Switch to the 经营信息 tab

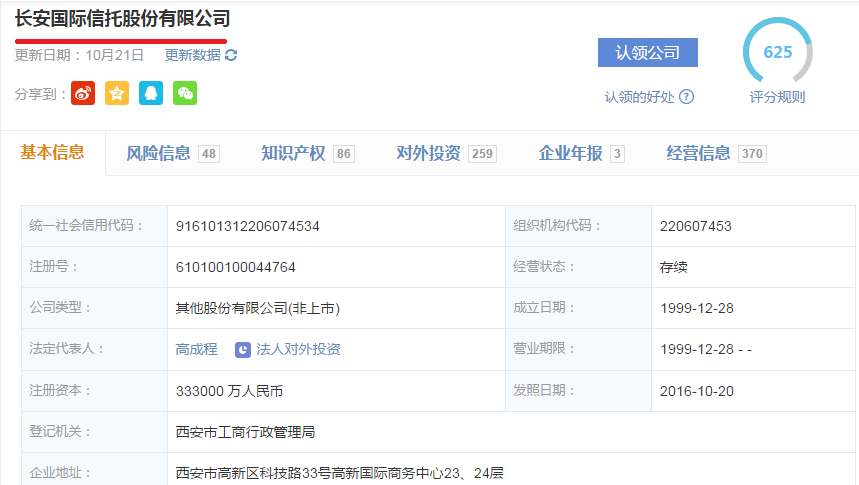(x=716, y=153)
